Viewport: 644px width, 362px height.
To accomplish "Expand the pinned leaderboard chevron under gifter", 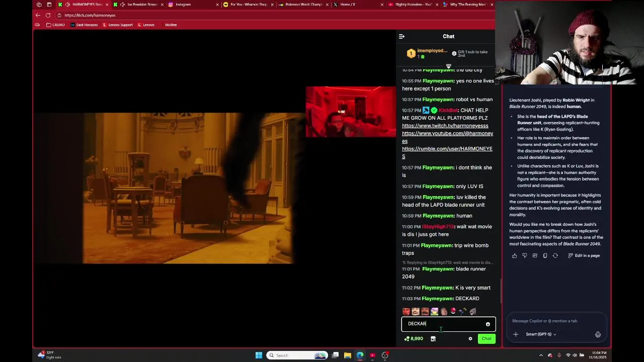I will coord(448,66).
